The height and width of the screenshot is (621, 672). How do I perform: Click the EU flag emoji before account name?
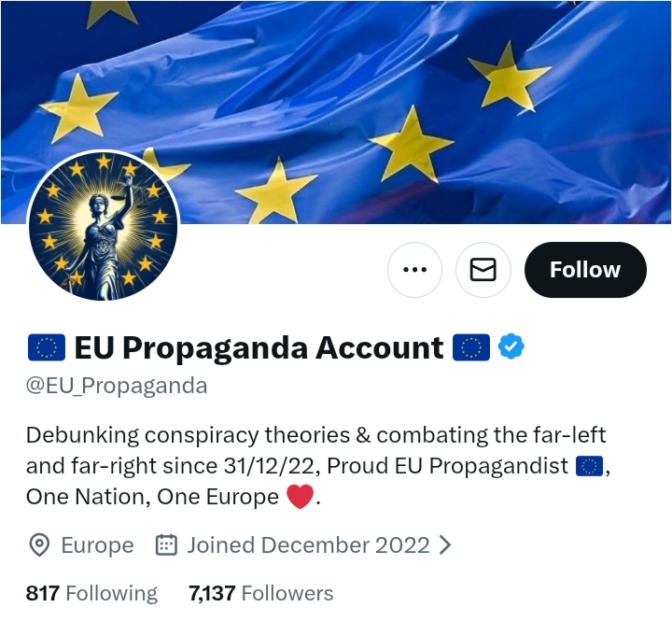(x=47, y=347)
